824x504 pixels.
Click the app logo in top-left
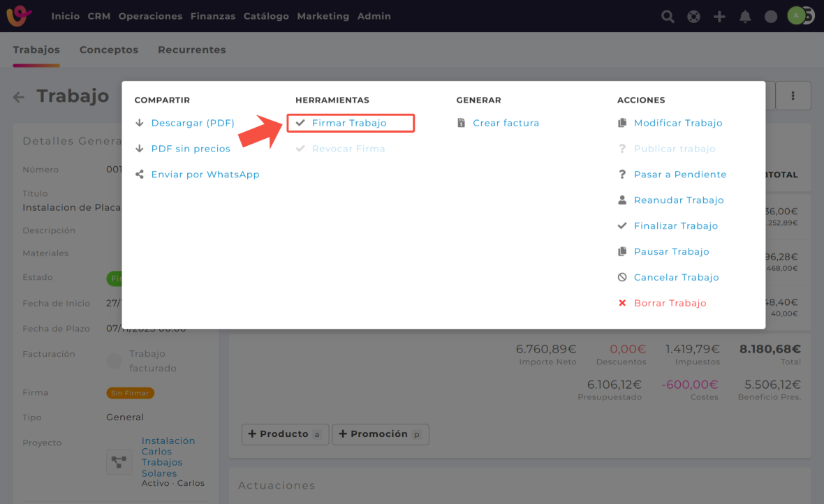click(19, 15)
